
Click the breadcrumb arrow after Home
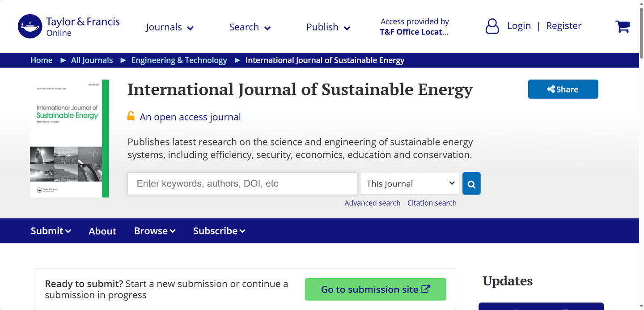[63, 60]
